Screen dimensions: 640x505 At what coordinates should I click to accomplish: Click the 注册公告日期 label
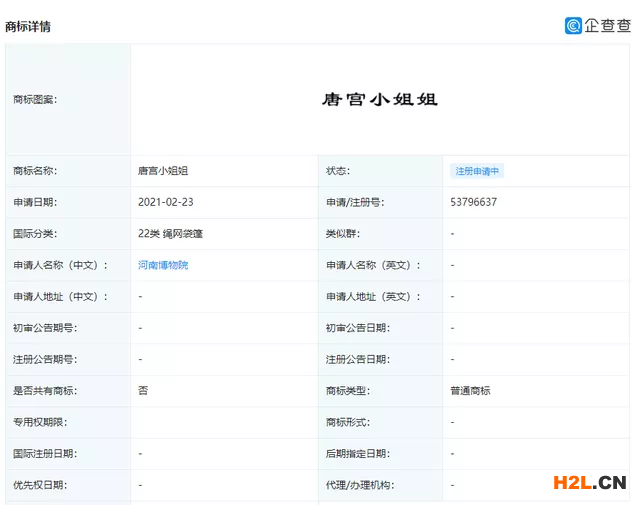[358, 359]
